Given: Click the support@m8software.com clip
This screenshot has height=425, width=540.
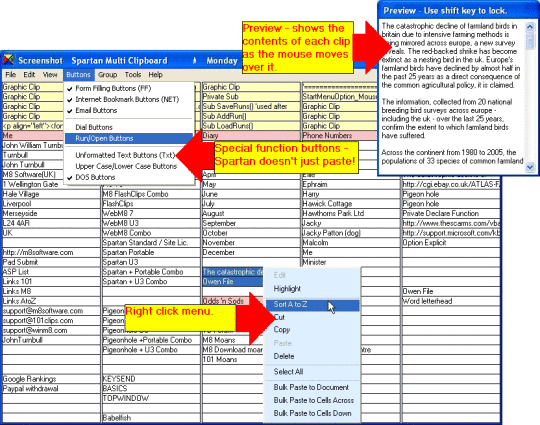Looking at the screenshot, I should [51, 311].
